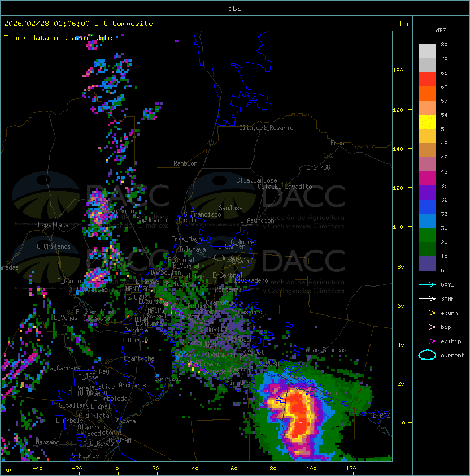Select the orange 57-60 dBZ swatch
This screenshot has width=470, height=476.
(427, 93)
